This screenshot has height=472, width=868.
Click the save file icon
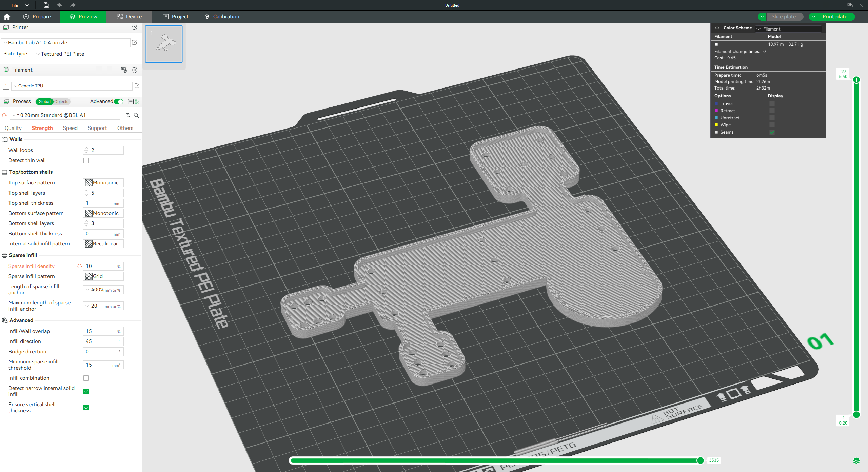(x=46, y=5)
